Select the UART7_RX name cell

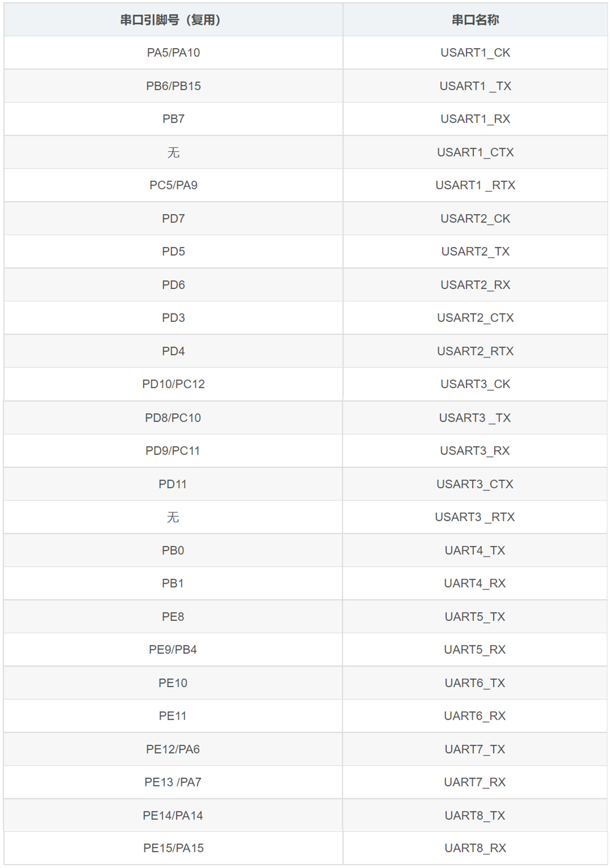click(475, 782)
